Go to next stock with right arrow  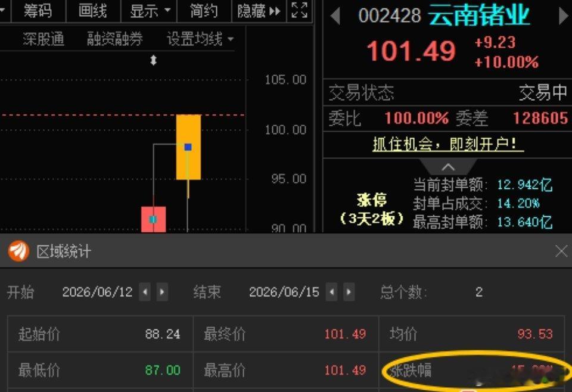(564, 16)
